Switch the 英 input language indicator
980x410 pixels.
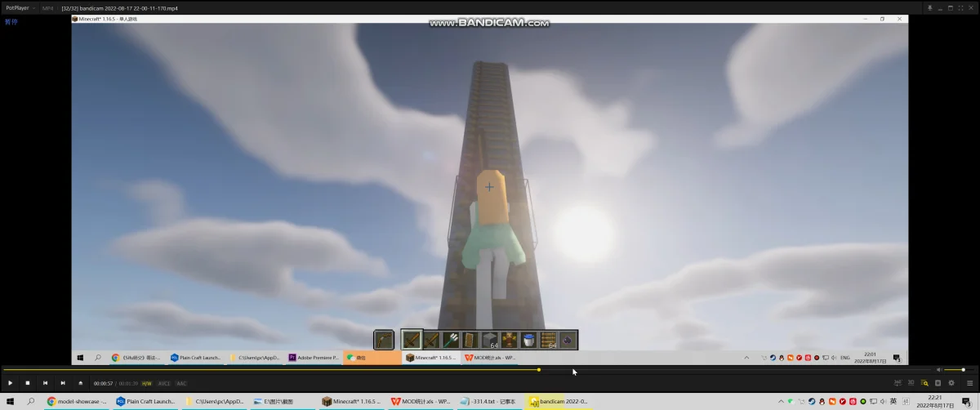pyautogui.click(x=893, y=401)
